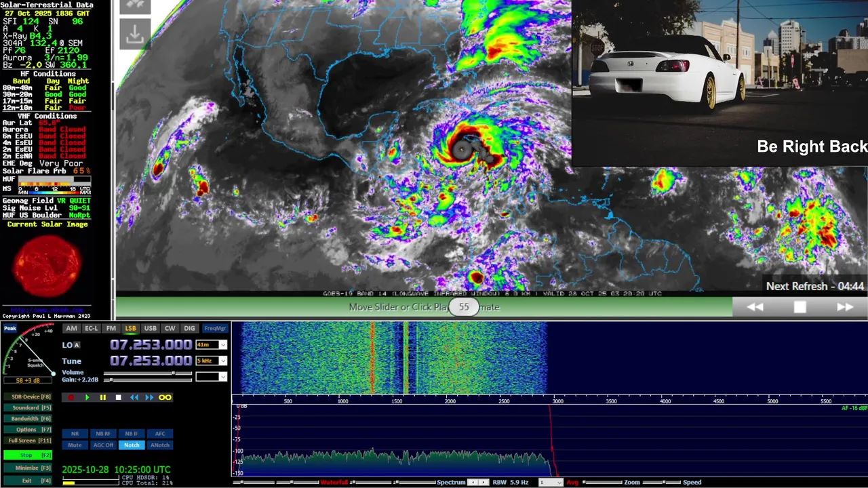Click the red Record button
Screen dimensions: 868x488
click(71, 398)
